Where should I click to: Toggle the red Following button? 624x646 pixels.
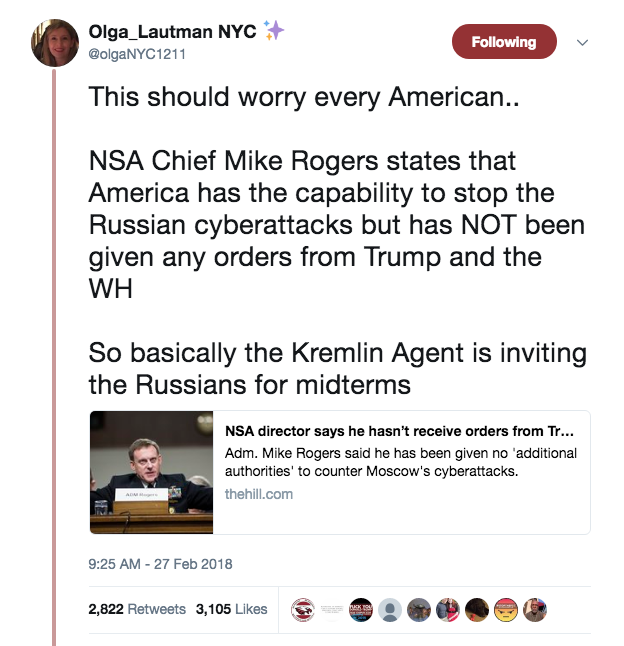(504, 42)
